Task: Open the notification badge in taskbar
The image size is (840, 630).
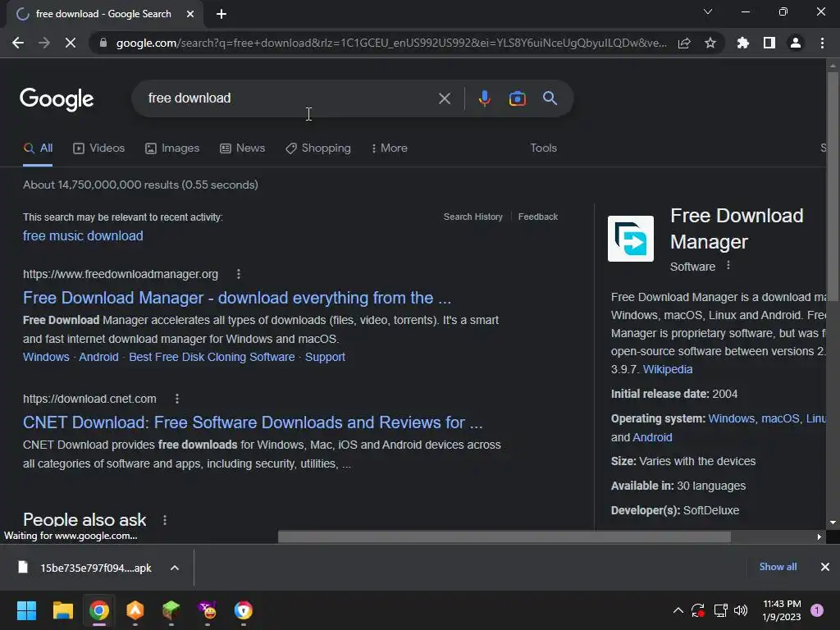Action: tap(817, 610)
